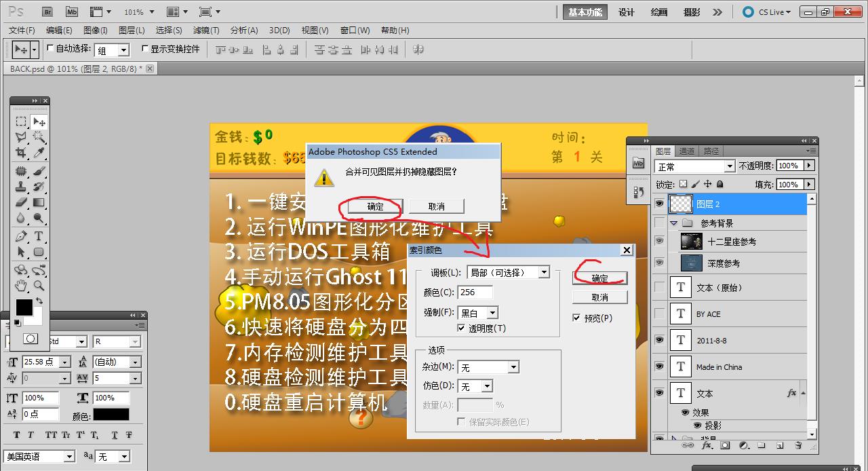Open the 图层(L) menu
This screenshot has height=471, width=868.
[x=132, y=31]
